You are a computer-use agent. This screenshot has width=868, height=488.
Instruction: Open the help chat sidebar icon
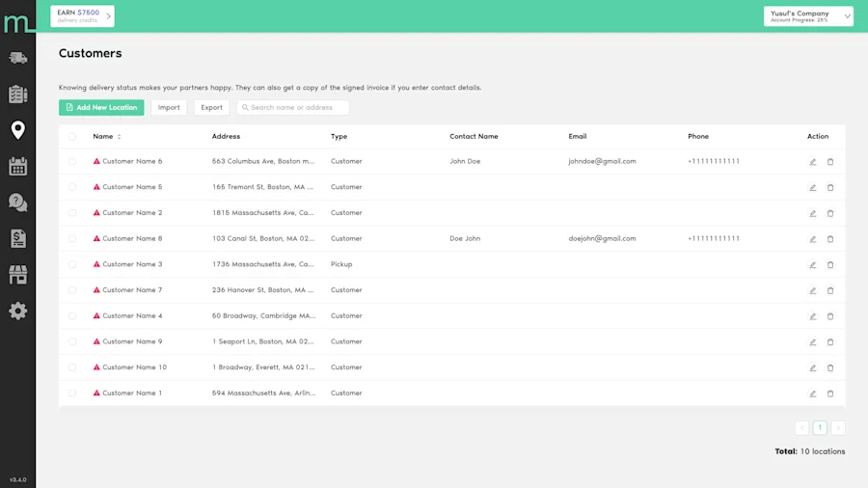point(17,203)
